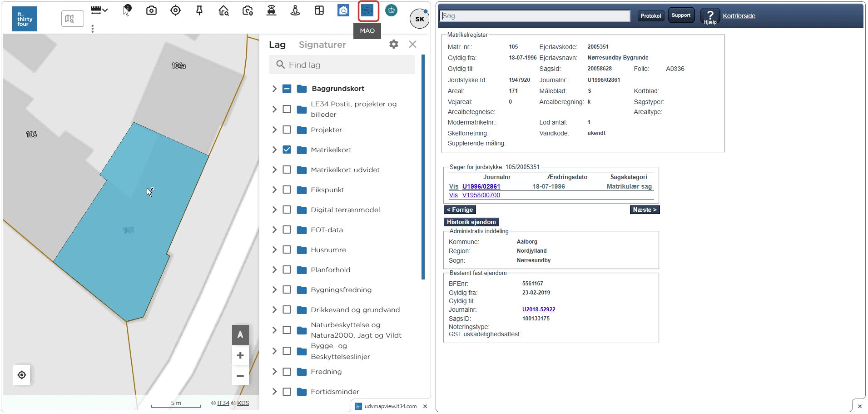Screen dimensions: 868x414
Task: Open the three-dot overflow menu
Action: [93, 29]
